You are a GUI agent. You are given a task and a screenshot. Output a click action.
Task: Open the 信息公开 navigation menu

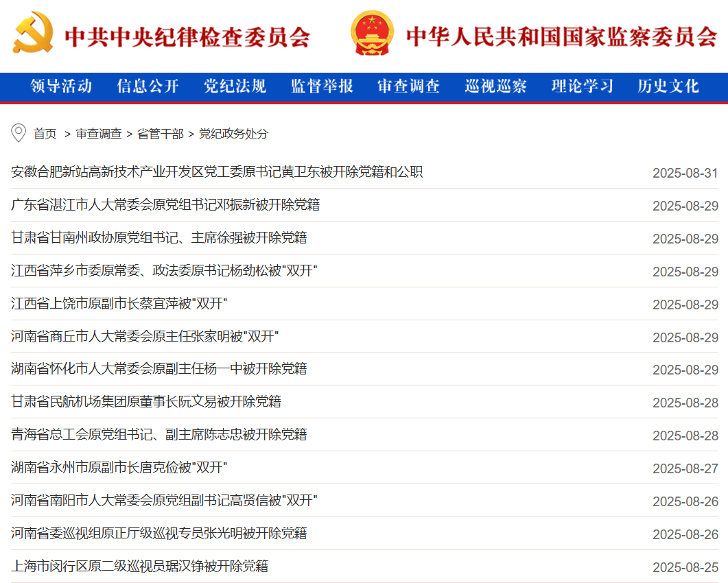(148, 87)
